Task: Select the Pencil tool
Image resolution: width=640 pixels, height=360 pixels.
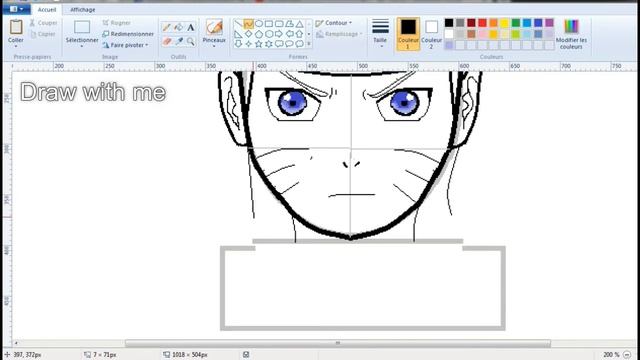Action: pyautogui.click(x=167, y=28)
